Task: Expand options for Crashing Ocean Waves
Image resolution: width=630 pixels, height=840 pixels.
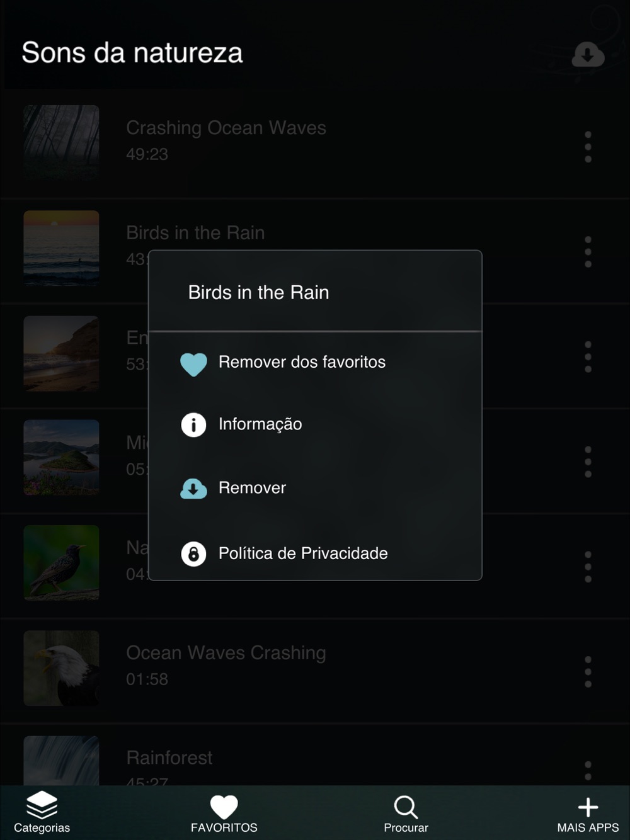Action: click(588, 147)
